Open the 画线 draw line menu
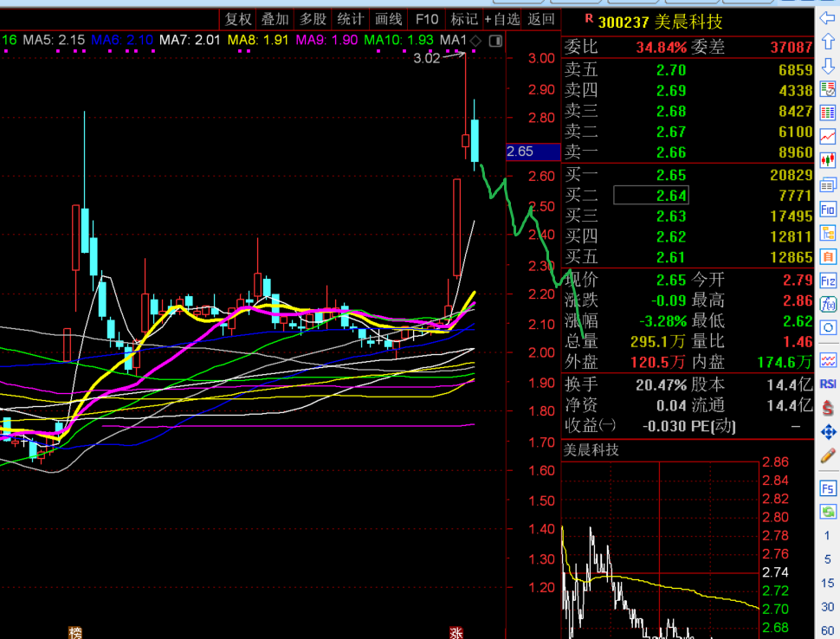840x639 pixels. tap(389, 20)
